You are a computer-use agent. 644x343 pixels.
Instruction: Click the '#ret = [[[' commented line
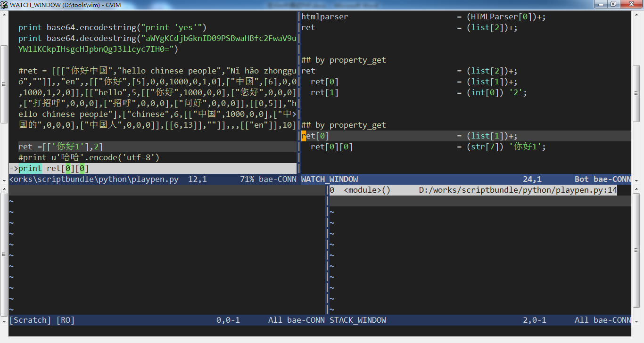click(157, 71)
